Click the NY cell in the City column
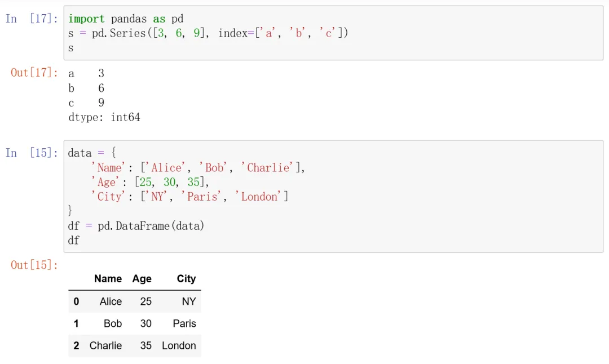This screenshot has height=364, width=609. (189, 301)
